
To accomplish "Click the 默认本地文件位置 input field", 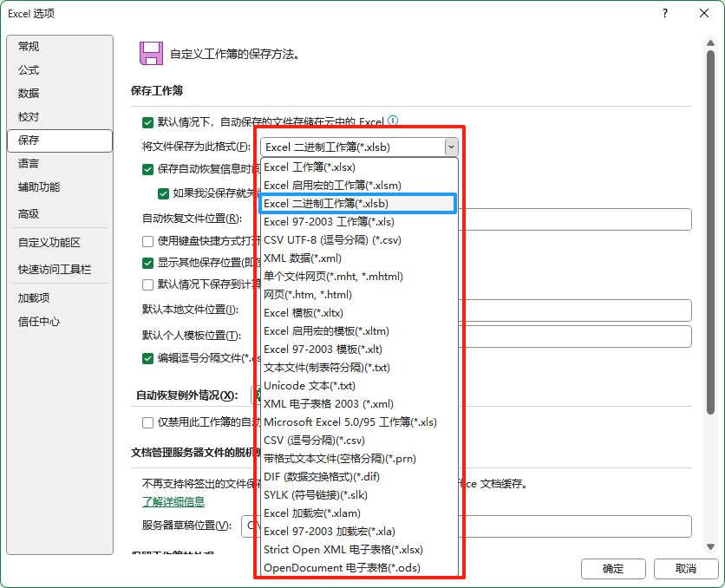I will (x=576, y=310).
